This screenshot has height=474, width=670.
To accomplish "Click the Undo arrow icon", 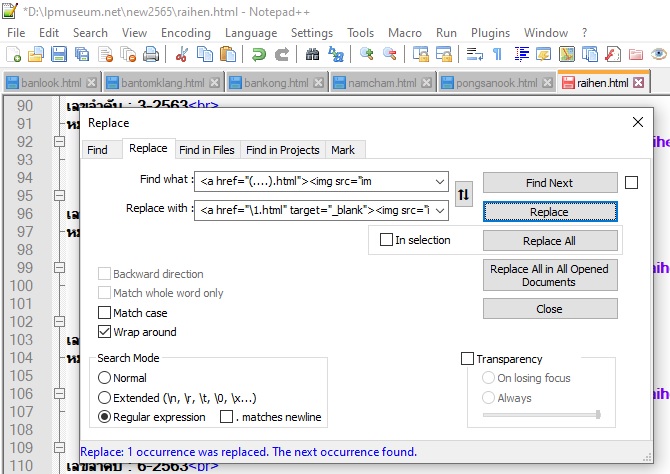I will [259, 54].
